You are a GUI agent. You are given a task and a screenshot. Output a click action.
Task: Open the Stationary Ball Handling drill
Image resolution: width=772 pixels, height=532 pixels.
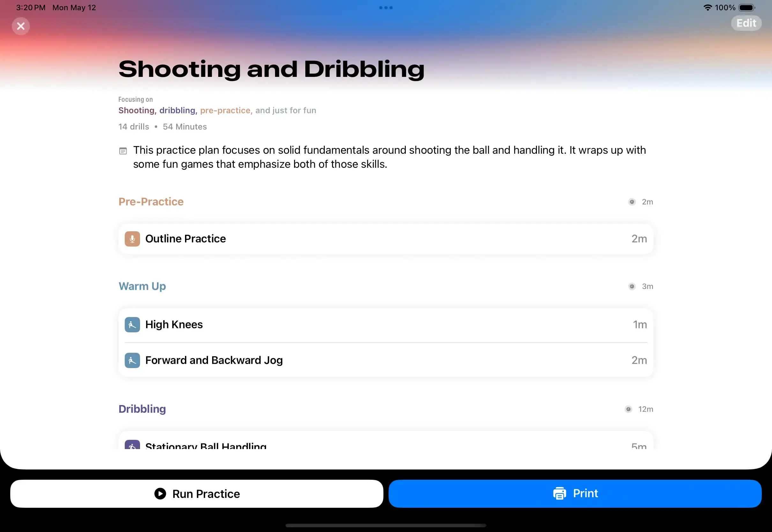pos(386,441)
